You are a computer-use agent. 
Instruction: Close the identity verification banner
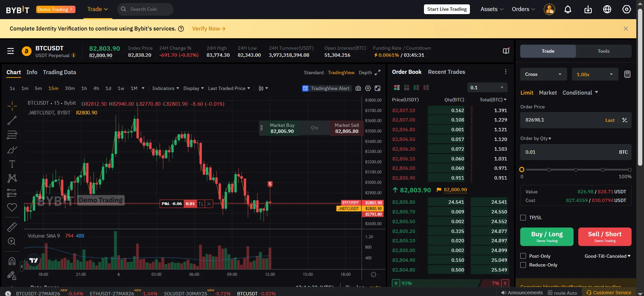point(626,29)
